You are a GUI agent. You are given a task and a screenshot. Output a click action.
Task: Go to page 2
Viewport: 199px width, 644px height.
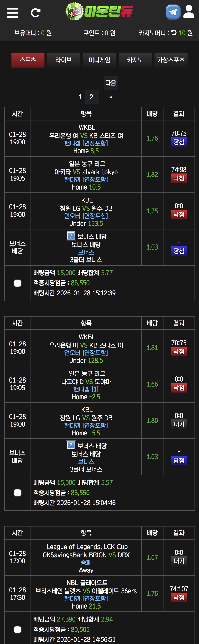click(91, 97)
